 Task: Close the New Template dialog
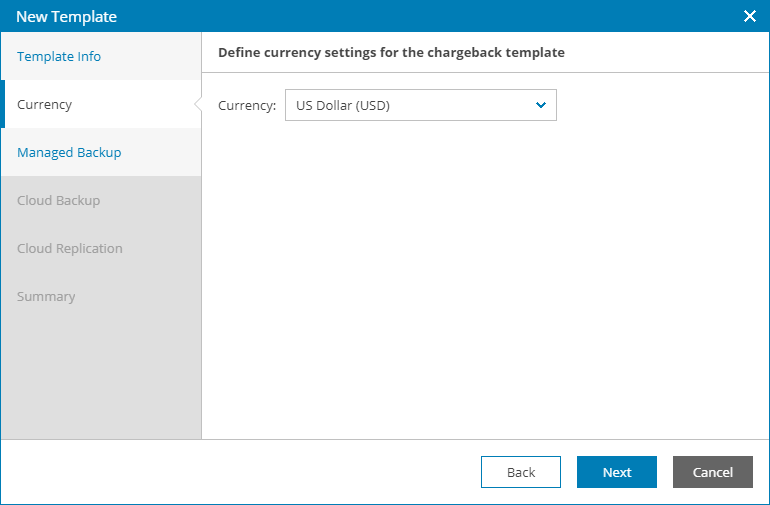pos(750,16)
